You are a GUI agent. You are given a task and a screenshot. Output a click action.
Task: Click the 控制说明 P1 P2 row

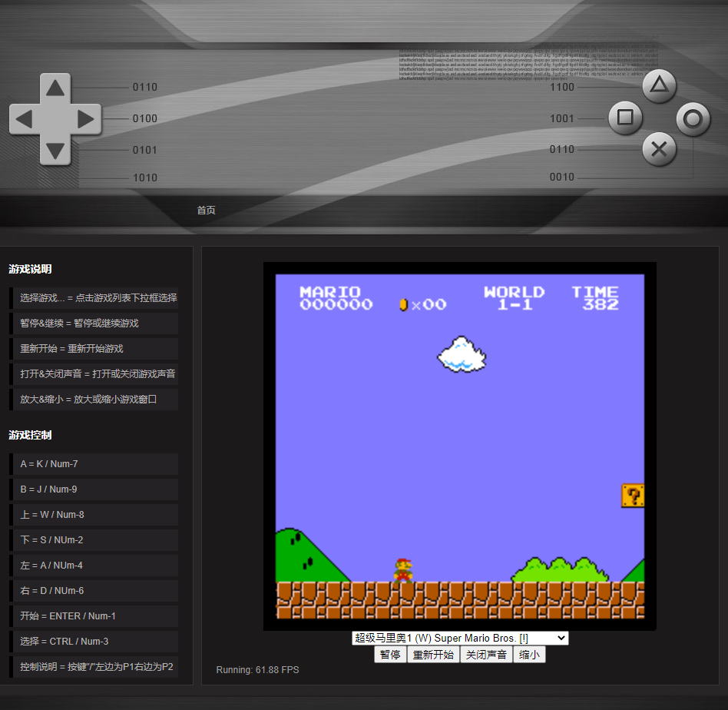tap(94, 667)
